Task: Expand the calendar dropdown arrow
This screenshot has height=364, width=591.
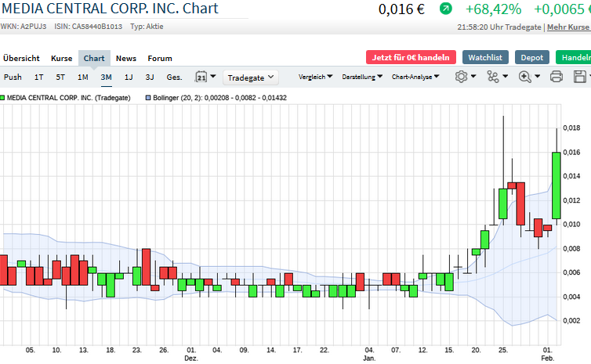Action: (213, 77)
